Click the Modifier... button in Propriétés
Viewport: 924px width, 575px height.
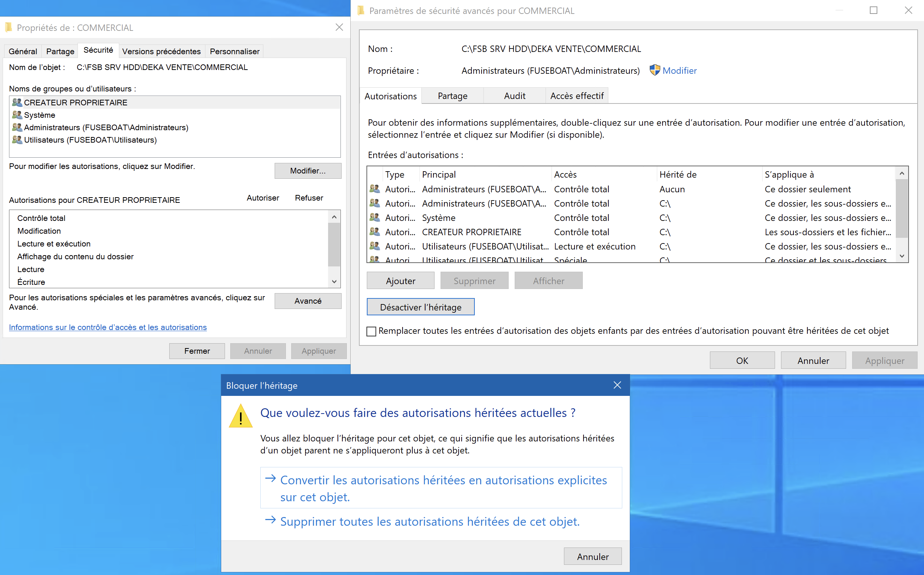click(x=308, y=171)
